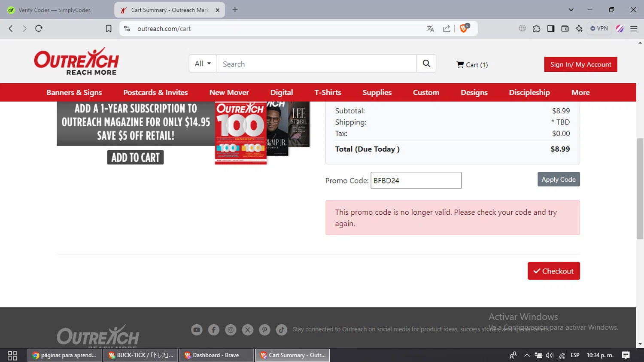Open Outreach Instagram page icon

pyautogui.click(x=231, y=330)
